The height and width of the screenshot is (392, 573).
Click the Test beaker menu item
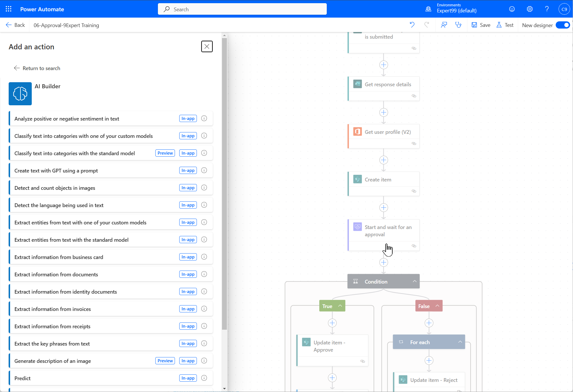[x=505, y=25]
